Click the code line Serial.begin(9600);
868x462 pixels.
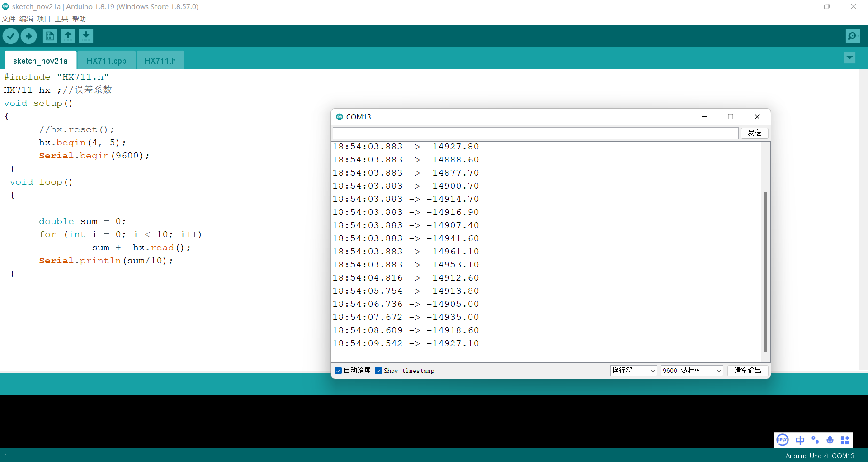pyautogui.click(x=94, y=156)
